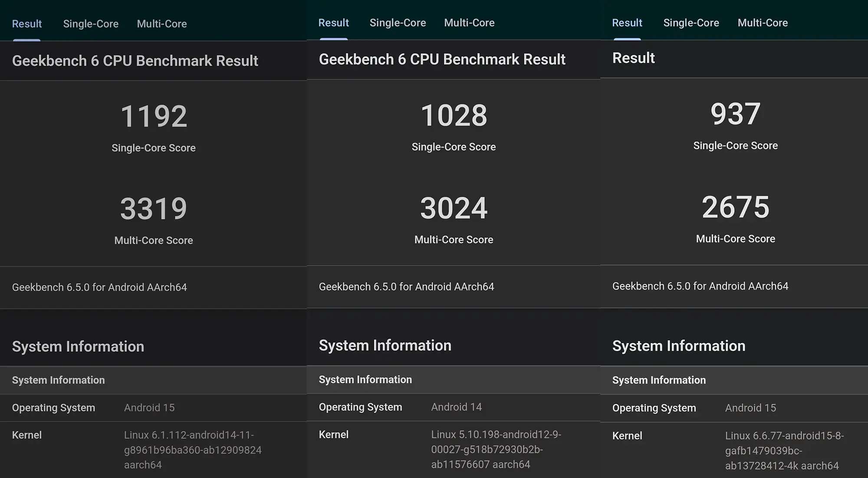Open Multi-Core tab in the middle panel
The image size is (868, 478).
(x=469, y=23)
